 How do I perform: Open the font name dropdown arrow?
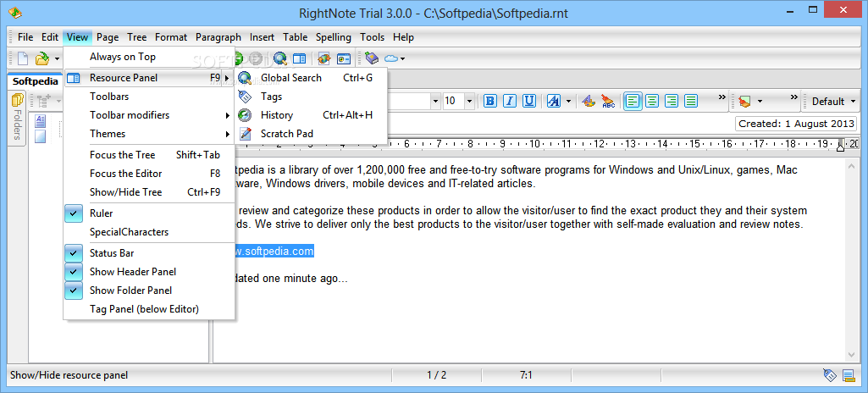[435, 101]
